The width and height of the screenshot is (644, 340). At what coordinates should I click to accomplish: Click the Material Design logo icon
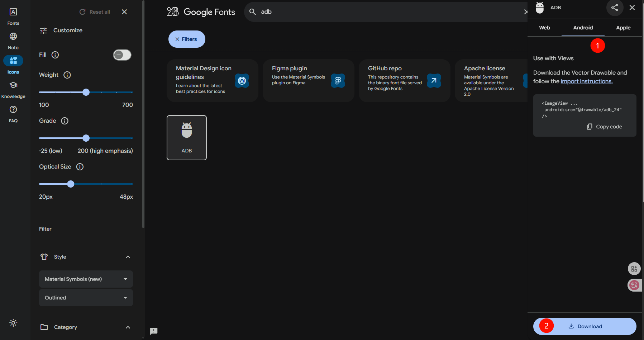pos(242,81)
